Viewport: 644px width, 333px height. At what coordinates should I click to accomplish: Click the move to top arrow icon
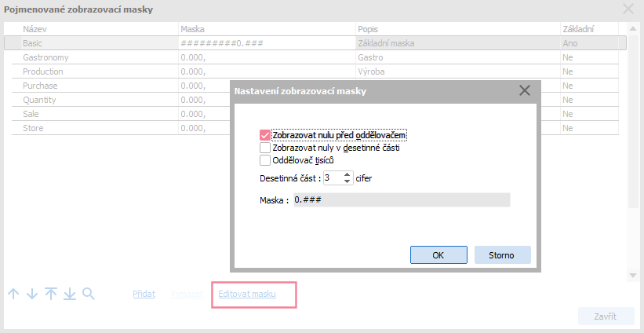click(x=51, y=294)
